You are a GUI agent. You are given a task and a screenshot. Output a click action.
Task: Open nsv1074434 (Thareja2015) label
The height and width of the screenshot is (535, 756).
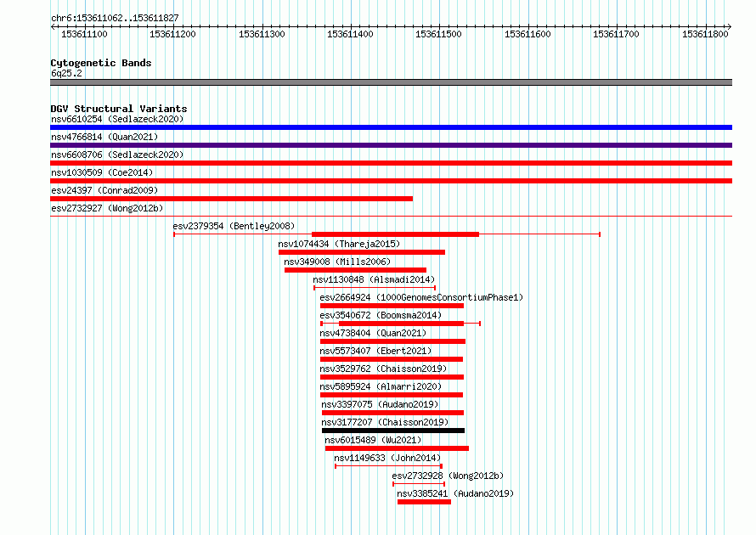coord(339,244)
